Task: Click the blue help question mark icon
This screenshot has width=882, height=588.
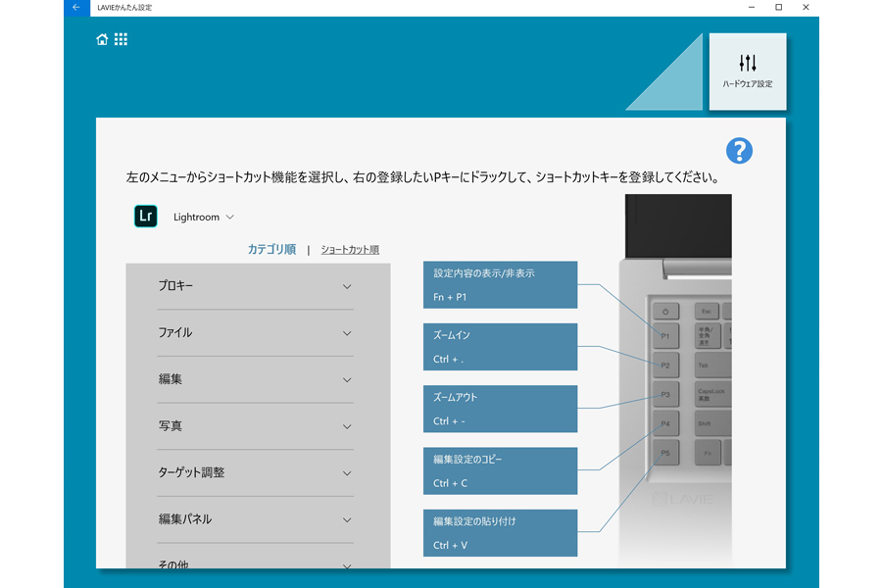Action: [x=739, y=151]
